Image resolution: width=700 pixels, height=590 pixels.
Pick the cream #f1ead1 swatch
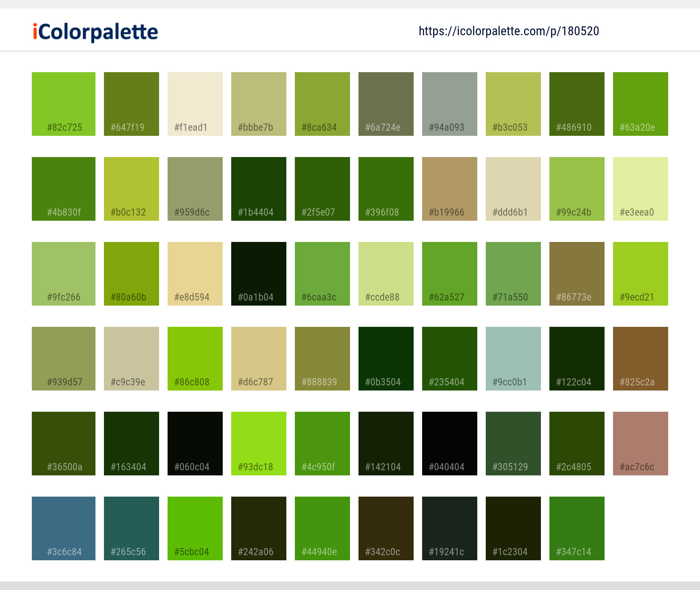(195, 104)
